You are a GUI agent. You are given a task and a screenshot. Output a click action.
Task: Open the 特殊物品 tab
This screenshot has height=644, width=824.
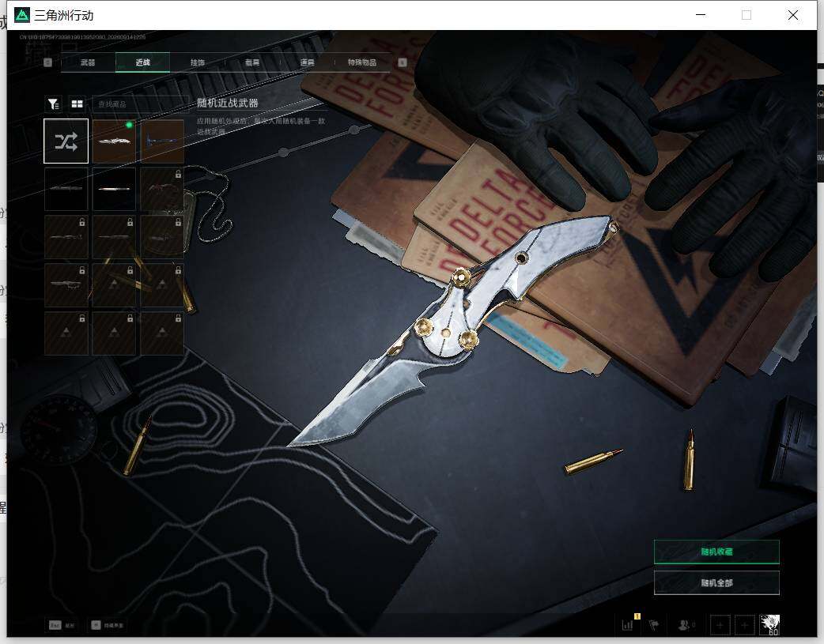(x=362, y=62)
